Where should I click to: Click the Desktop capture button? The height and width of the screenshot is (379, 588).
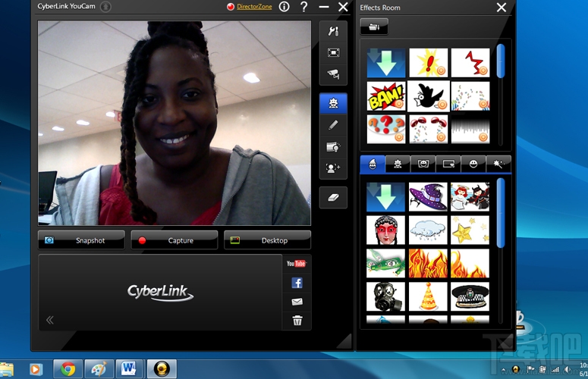267,240
